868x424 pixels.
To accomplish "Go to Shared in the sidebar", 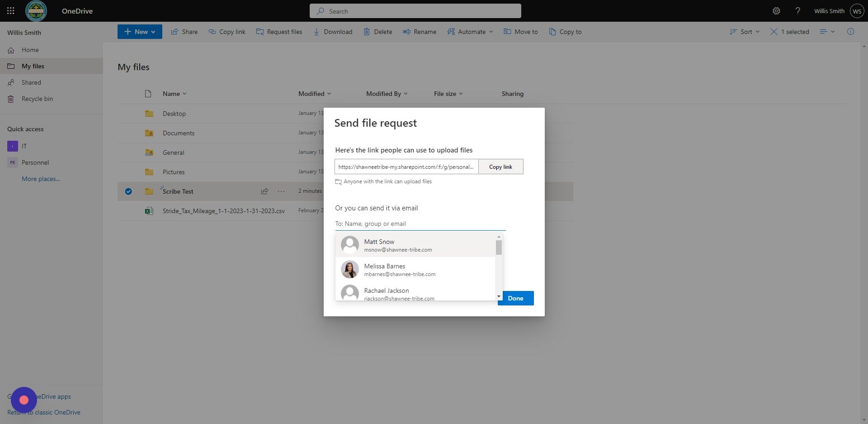I will tap(31, 82).
